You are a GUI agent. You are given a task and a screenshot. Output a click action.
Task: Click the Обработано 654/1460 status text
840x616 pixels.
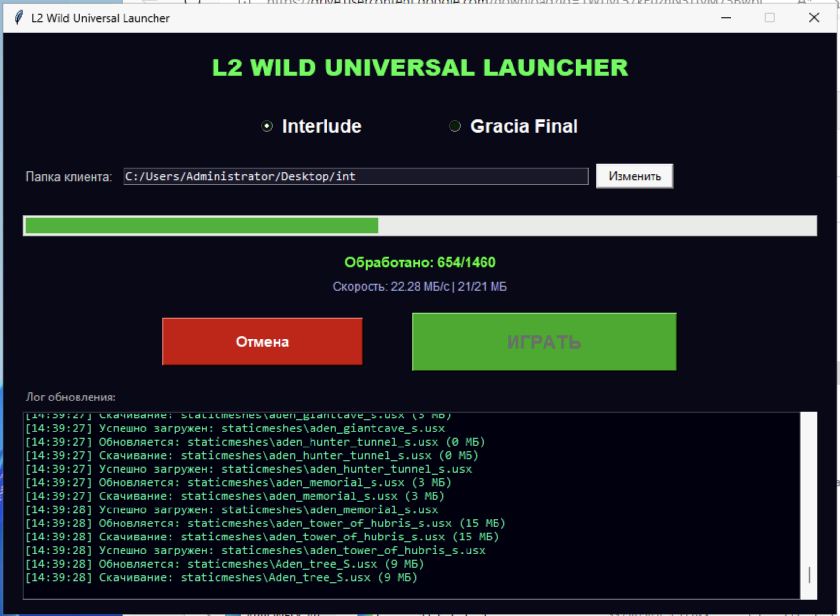(x=420, y=262)
